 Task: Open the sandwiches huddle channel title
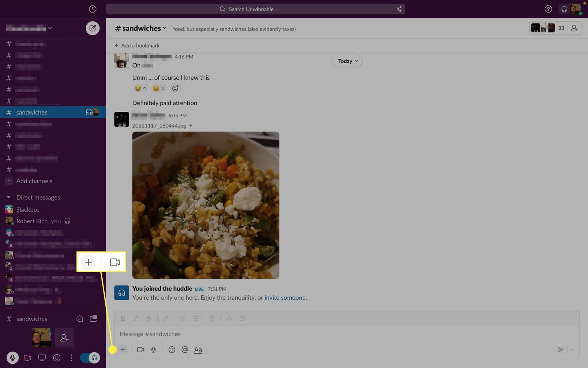point(31,319)
